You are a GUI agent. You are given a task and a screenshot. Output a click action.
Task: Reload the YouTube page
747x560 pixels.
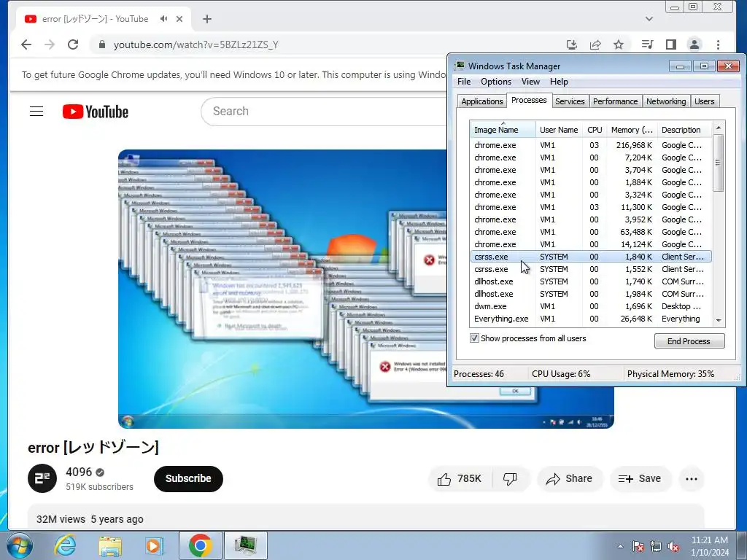point(73,44)
